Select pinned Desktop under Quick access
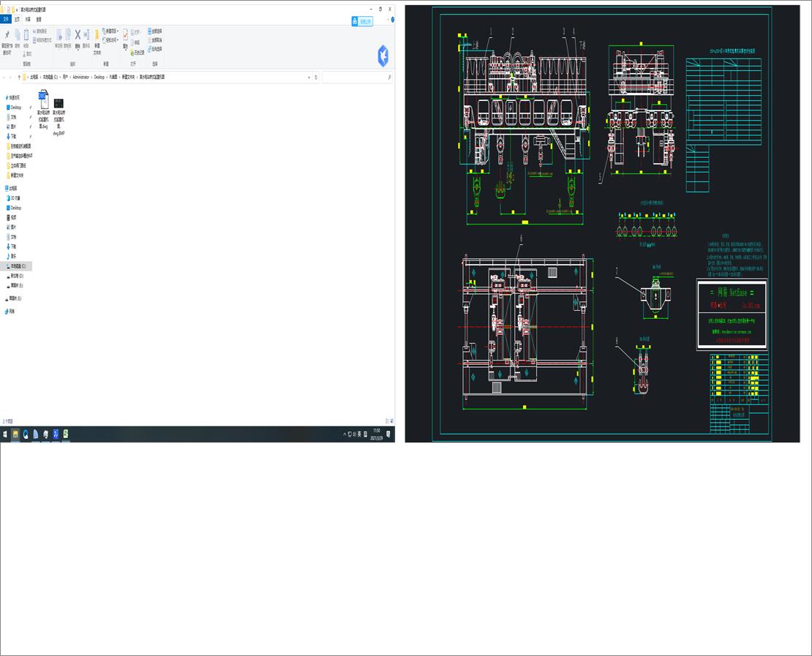The image size is (812, 656). point(14,108)
